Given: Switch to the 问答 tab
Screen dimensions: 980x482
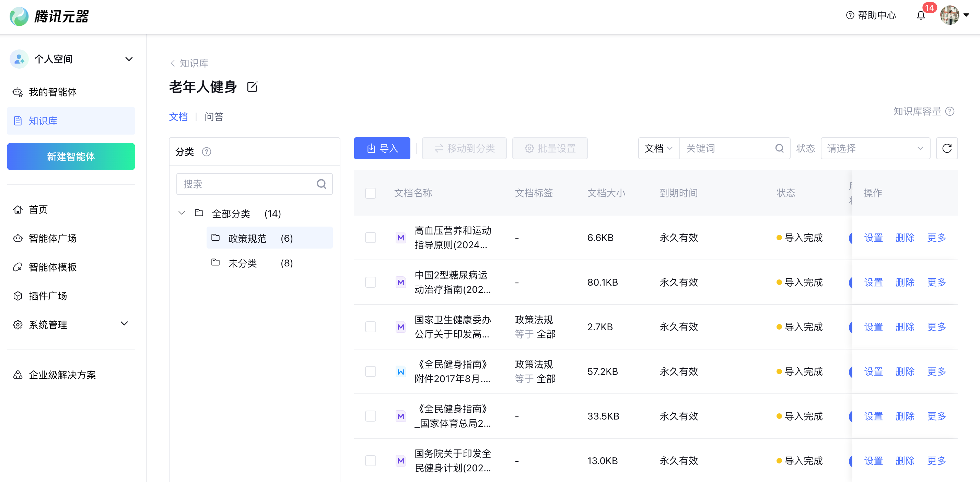Looking at the screenshot, I should point(214,117).
